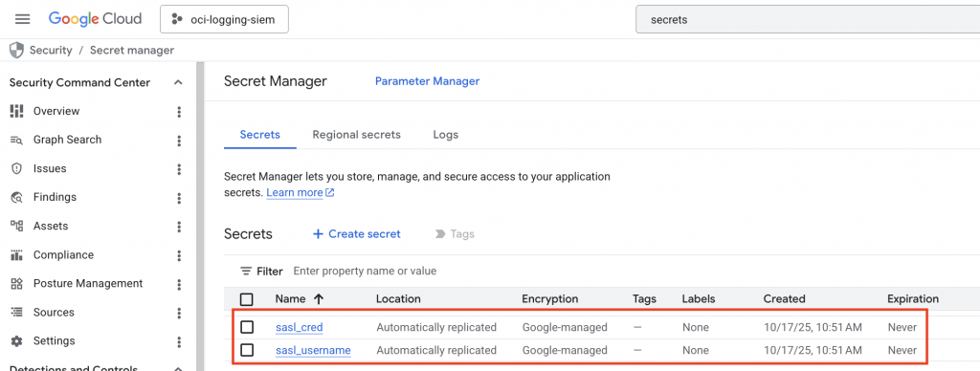
Task: Click the Create secret button
Action: 356,233
